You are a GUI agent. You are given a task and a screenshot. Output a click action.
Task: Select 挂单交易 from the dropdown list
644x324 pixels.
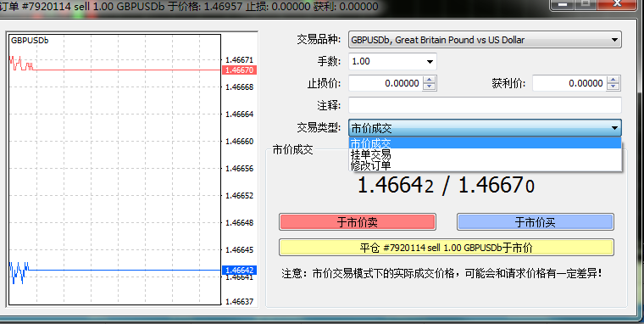click(485, 154)
